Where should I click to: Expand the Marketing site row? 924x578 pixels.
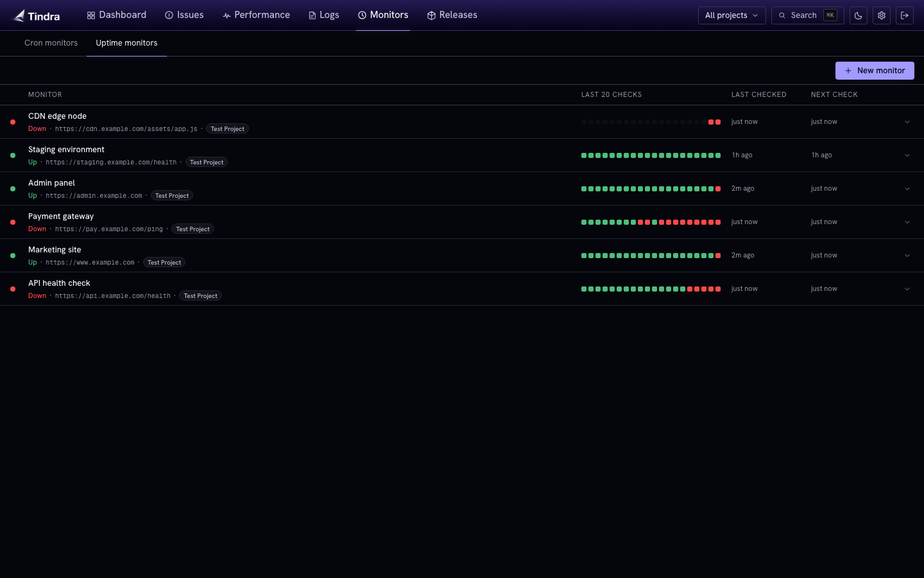pyautogui.click(x=907, y=256)
